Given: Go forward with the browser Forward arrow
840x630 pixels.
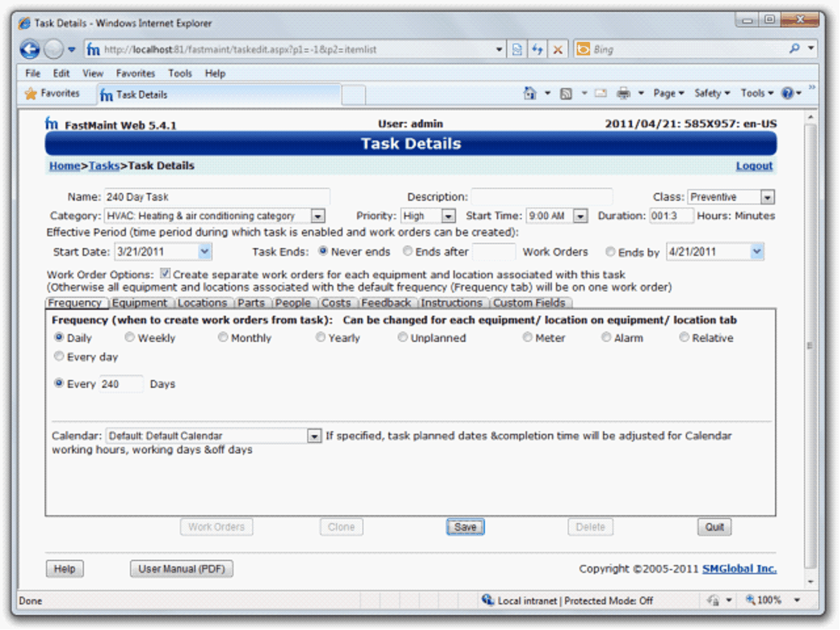Looking at the screenshot, I should 54,49.
